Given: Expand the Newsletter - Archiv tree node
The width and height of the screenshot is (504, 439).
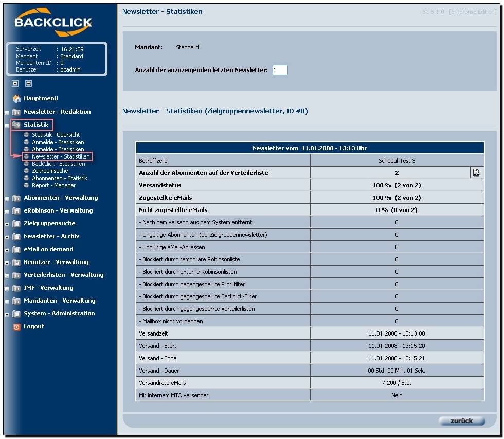Looking at the screenshot, I should point(7,237).
